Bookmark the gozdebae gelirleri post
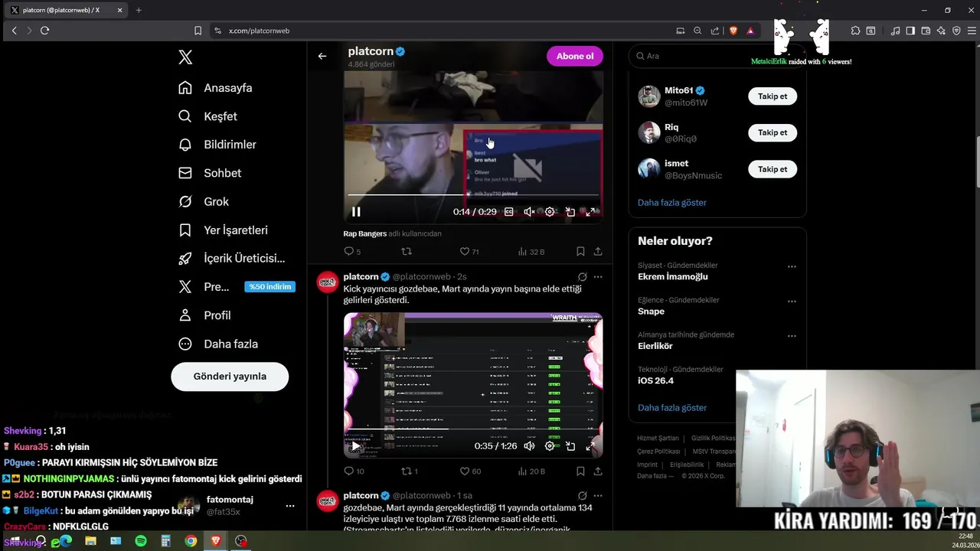This screenshot has height=551, width=980. [580, 471]
